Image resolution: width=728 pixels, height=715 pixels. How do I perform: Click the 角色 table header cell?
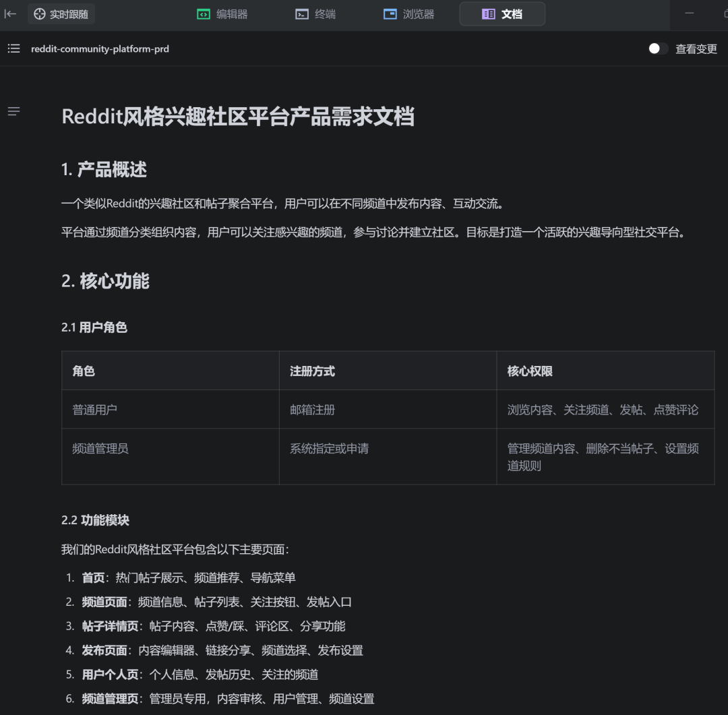pos(171,371)
